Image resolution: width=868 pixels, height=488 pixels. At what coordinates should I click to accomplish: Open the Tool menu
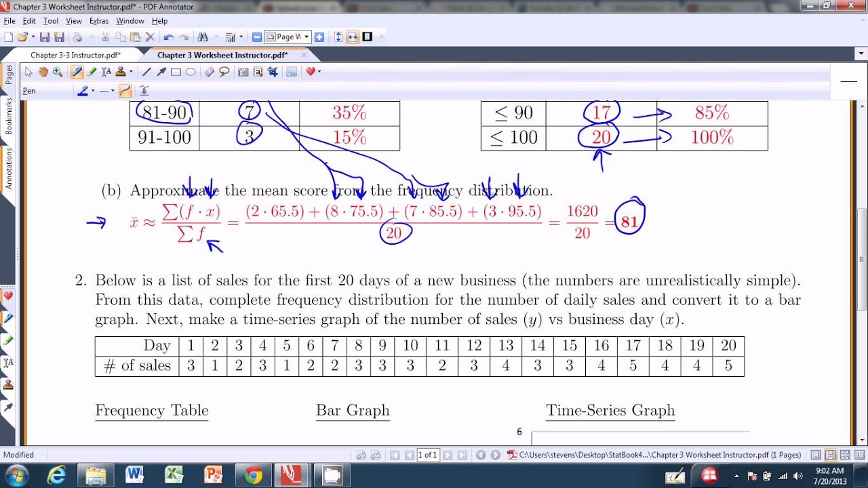coord(51,21)
